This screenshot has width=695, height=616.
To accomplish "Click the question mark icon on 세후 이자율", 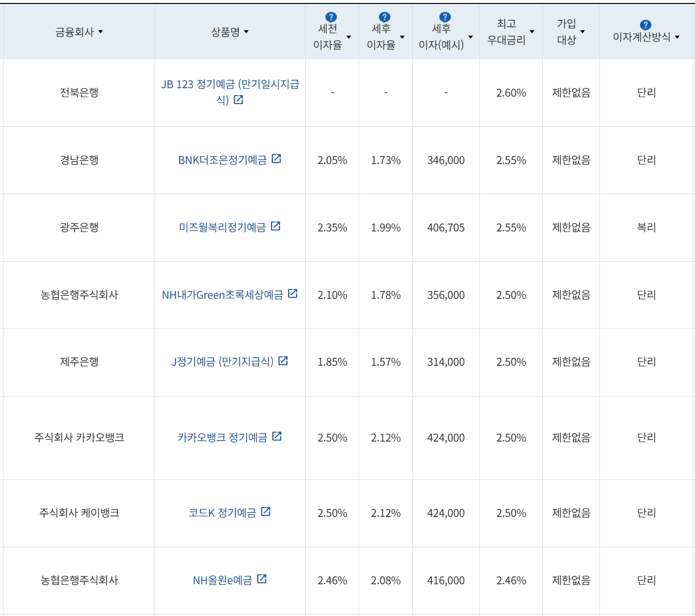I will pos(385,17).
